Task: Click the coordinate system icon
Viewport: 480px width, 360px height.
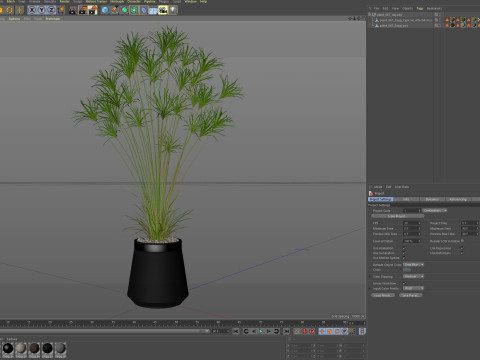Action: (x=61, y=10)
